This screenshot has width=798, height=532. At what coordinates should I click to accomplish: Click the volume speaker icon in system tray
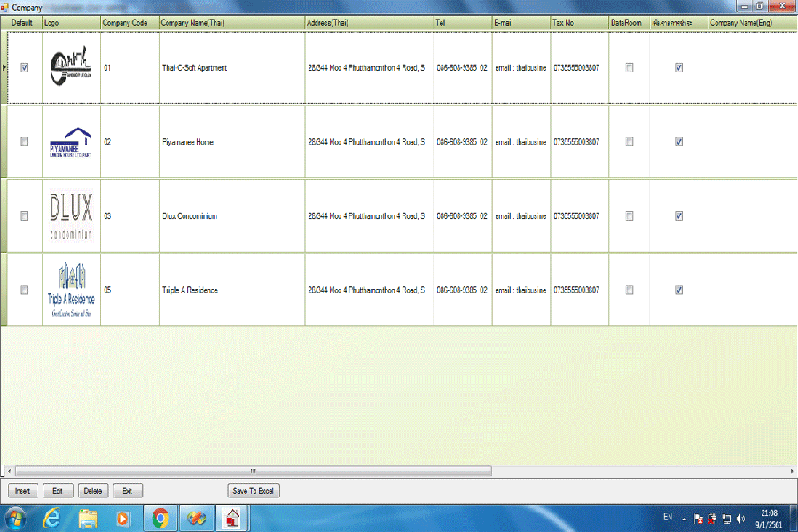tap(741, 519)
